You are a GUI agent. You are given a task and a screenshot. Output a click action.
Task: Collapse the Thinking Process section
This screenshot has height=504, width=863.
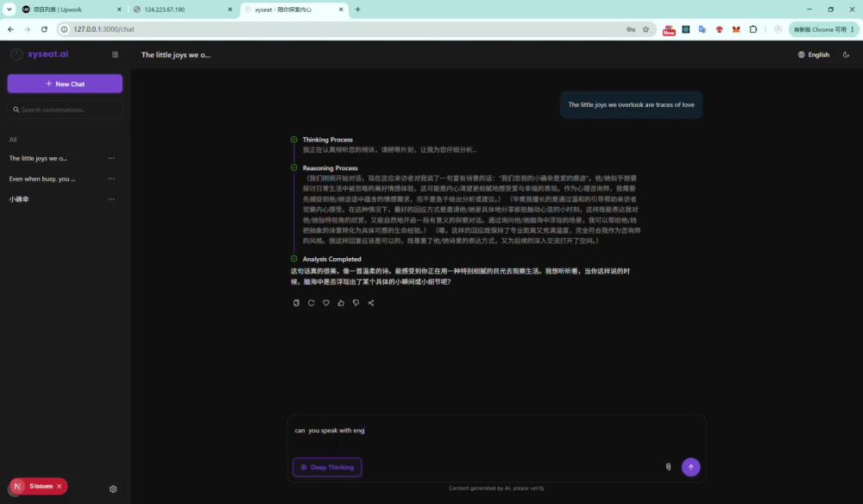click(x=327, y=139)
